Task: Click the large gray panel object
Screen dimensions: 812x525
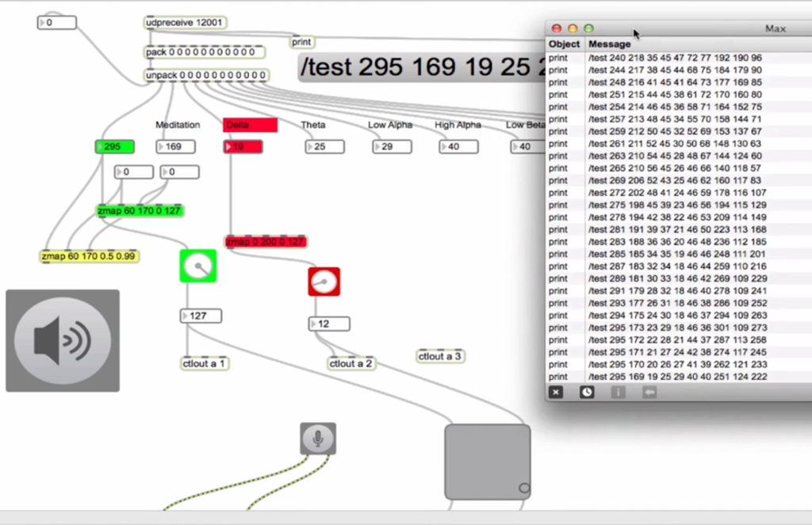Action: (x=488, y=462)
